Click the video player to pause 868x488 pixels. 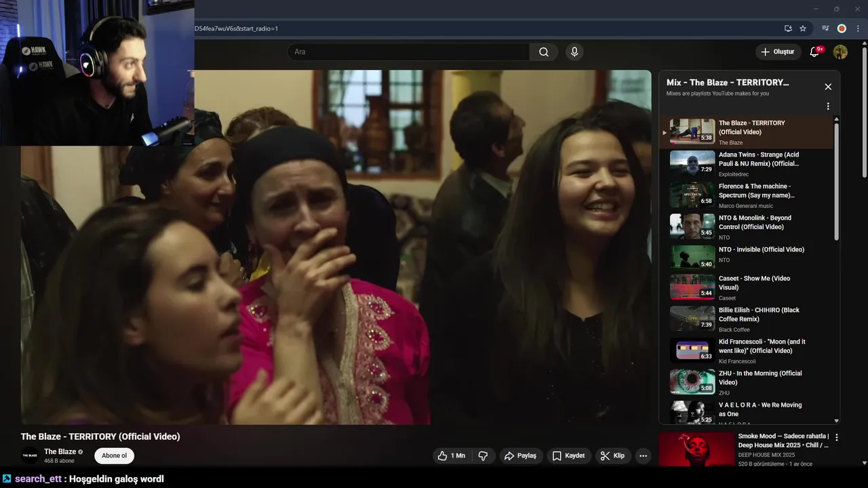pyautogui.click(x=336, y=247)
